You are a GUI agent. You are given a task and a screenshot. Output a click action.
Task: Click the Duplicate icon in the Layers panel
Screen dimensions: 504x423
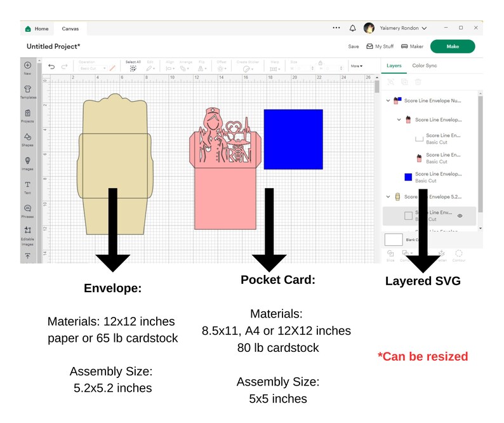404,82
